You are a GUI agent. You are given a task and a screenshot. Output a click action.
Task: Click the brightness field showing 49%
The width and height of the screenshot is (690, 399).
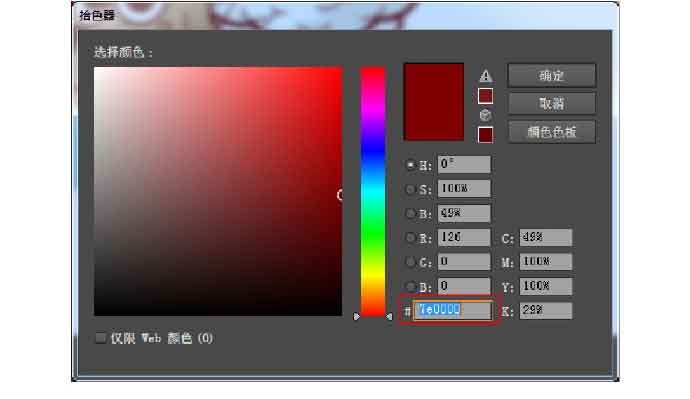coord(464,213)
